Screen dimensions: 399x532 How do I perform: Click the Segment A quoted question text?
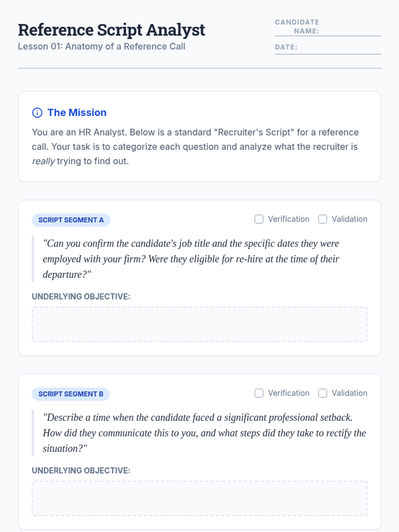pyautogui.click(x=191, y=259)
